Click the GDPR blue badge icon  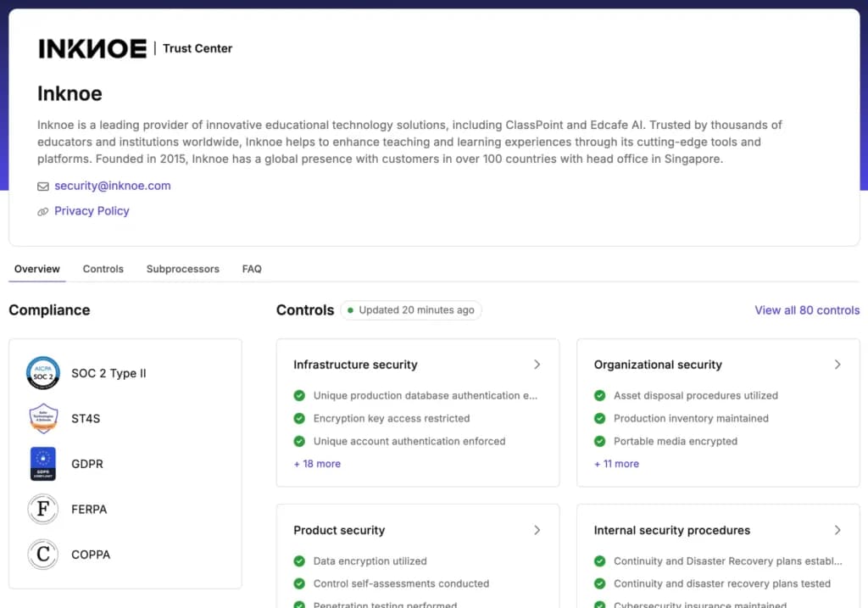[x=43, y=464]
